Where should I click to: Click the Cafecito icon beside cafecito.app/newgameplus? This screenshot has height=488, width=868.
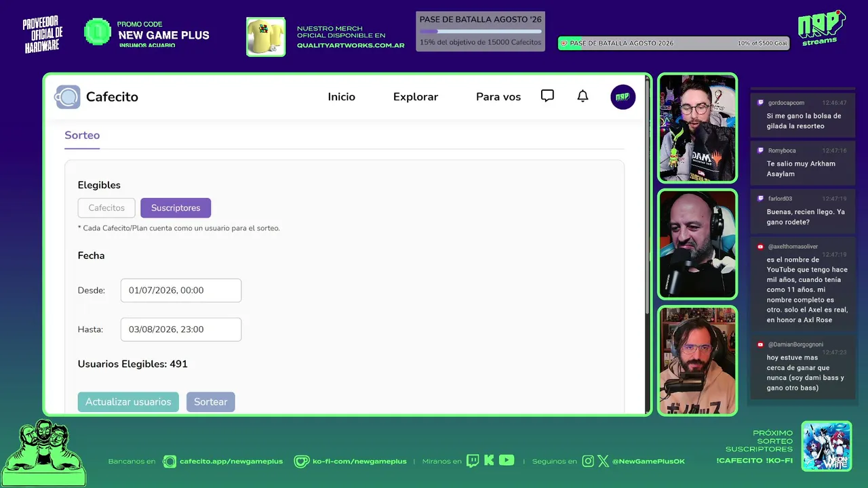point(170,462)
